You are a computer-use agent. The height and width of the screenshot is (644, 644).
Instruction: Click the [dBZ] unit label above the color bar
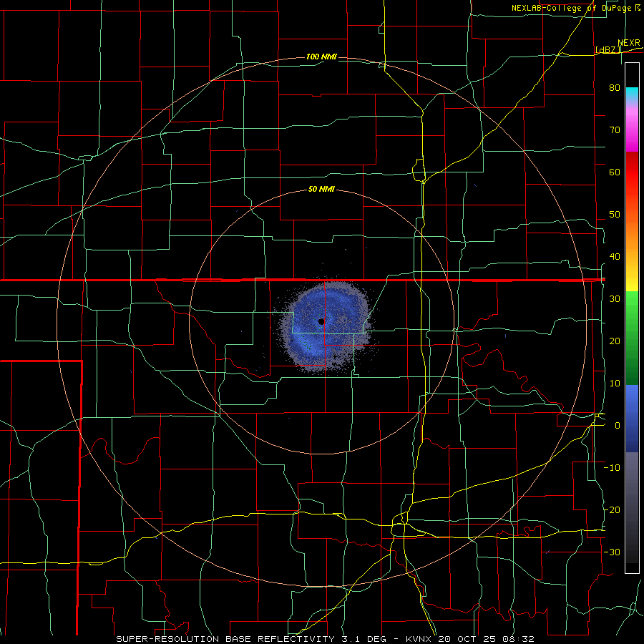(608, 49)
